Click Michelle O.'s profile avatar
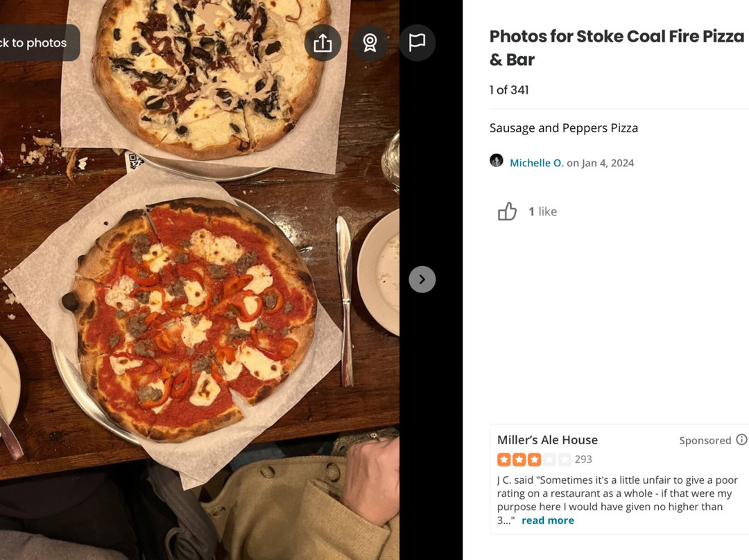 497,161
